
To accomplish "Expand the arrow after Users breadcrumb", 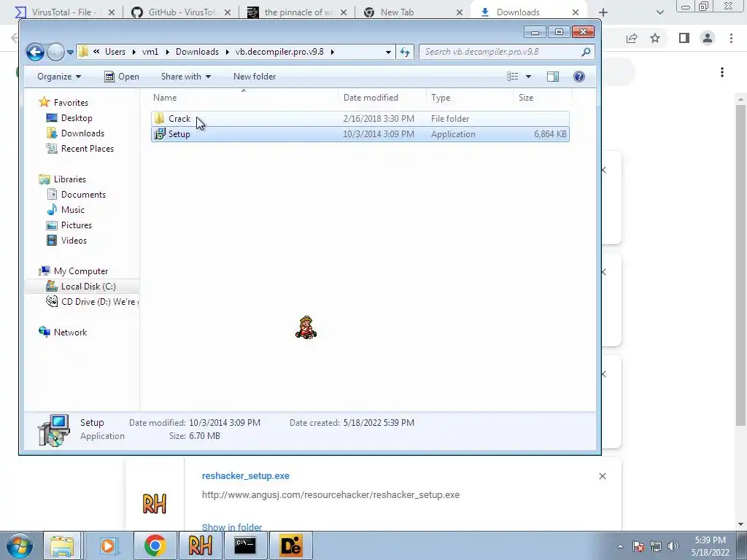I will coord(134,52).
